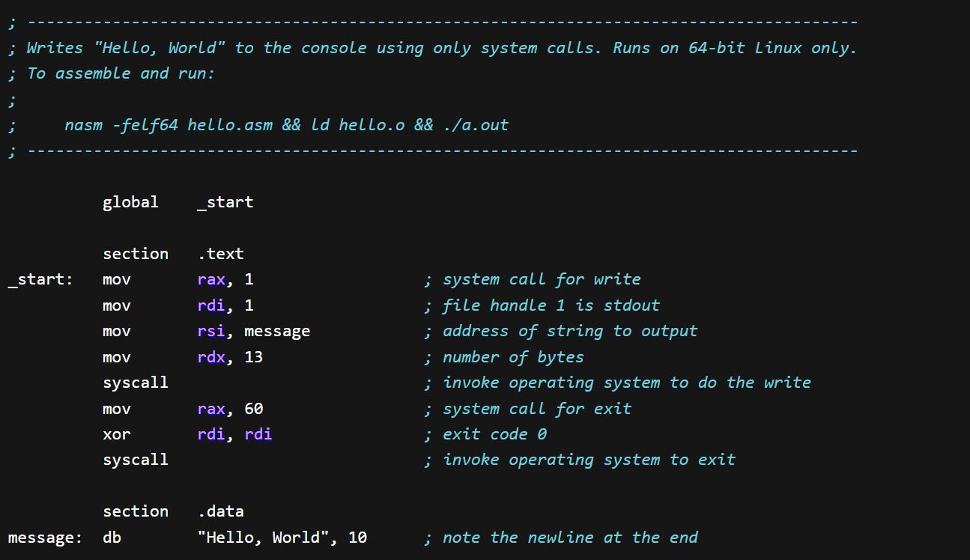
Task: Click the "global" keyword
Action: [130, 202]
